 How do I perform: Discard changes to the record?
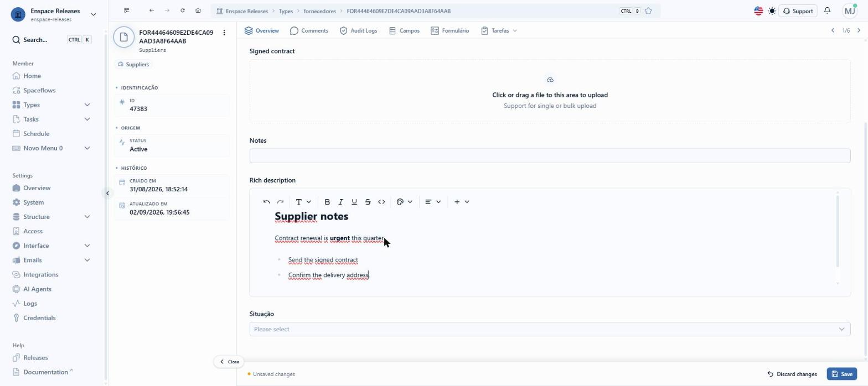coord(792,374)
